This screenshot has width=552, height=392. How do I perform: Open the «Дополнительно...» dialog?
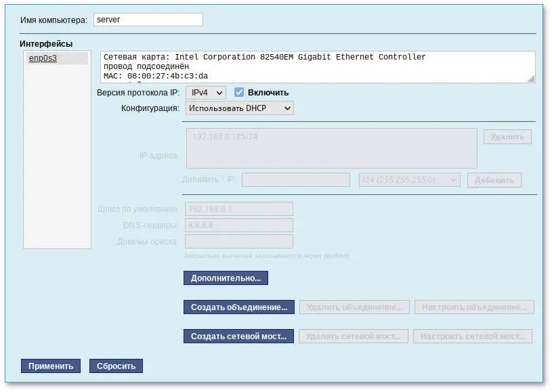tap(225, 278)
